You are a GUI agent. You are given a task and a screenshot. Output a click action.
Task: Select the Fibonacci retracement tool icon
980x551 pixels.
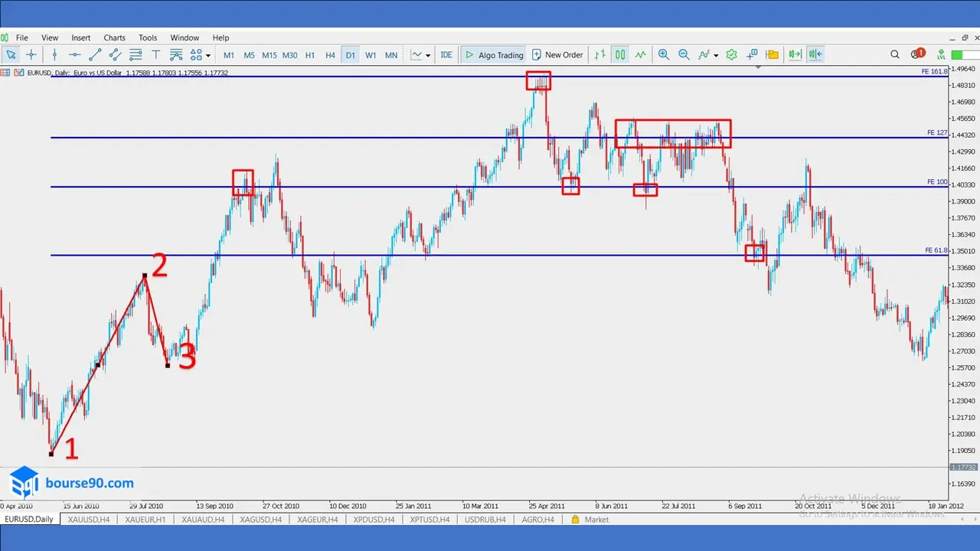136,55
